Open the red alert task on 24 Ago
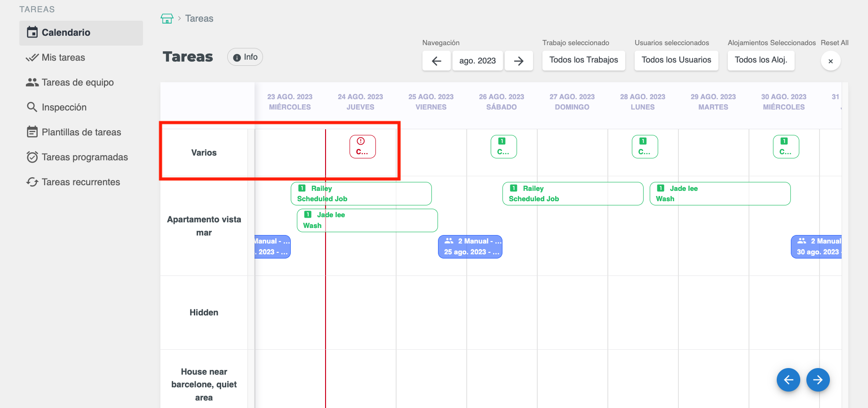The width and height of the screenshot is (868, 408). (362, 147)
